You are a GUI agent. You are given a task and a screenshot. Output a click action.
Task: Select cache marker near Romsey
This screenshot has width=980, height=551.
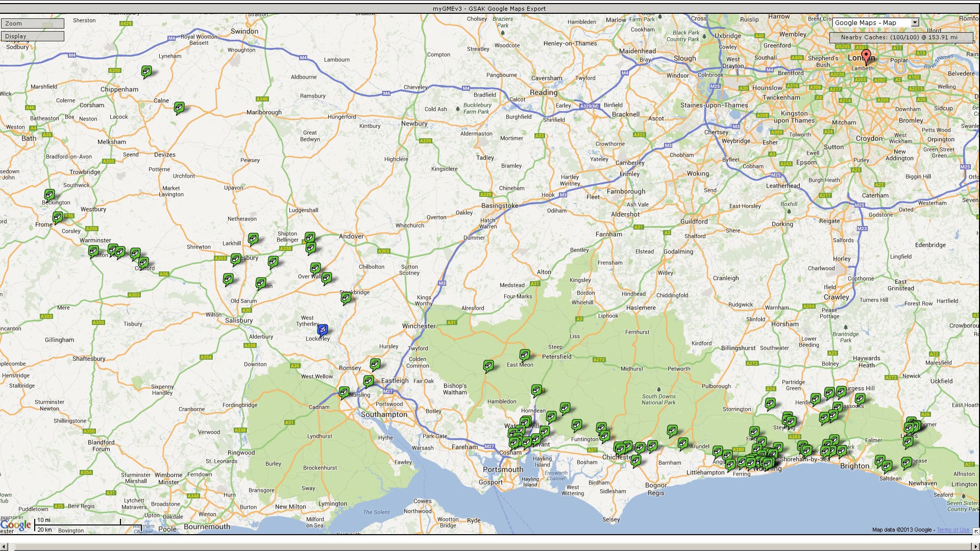(375, 364)
